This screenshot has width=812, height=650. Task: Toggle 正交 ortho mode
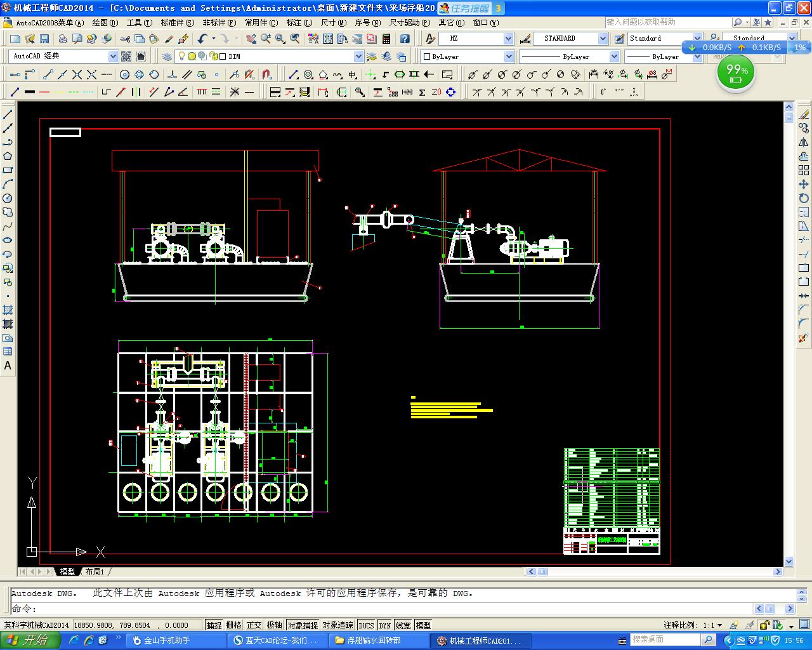coord(254,625)
